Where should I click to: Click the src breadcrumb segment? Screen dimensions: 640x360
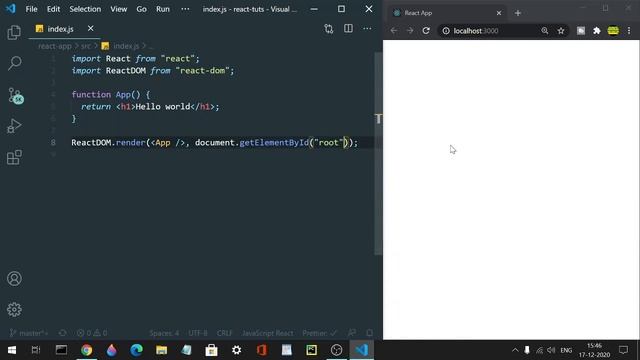click(85, 46)
